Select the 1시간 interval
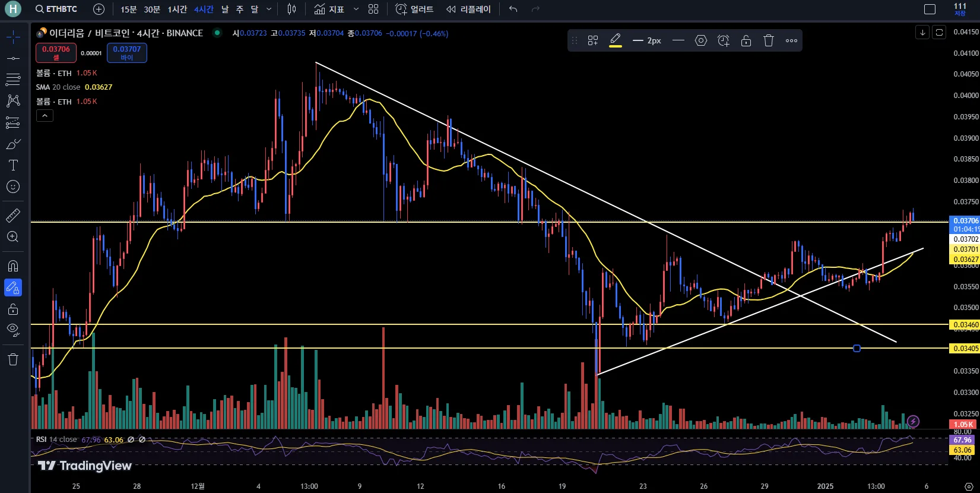The height and width of the screenshot is (493, 980). pyautogui.click(x=177, y=9)
